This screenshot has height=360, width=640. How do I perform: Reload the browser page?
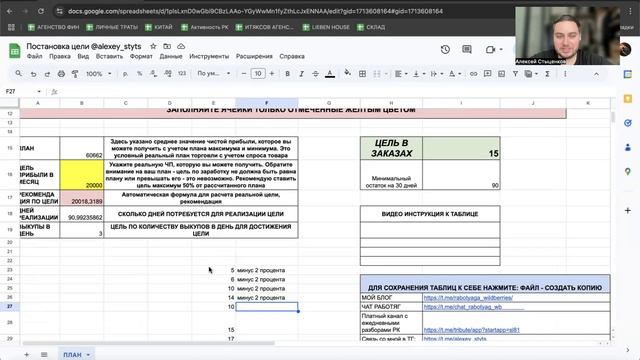[41, 11]
